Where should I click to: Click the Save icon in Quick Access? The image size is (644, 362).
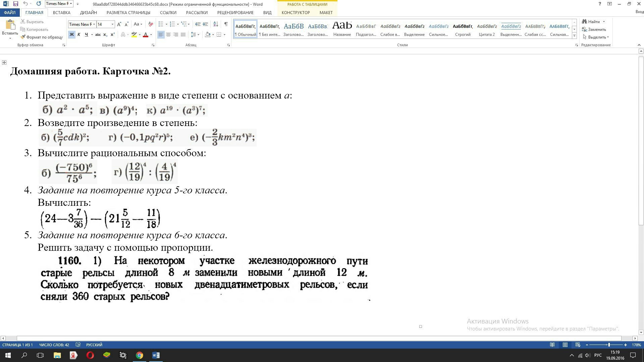(15, 4)
